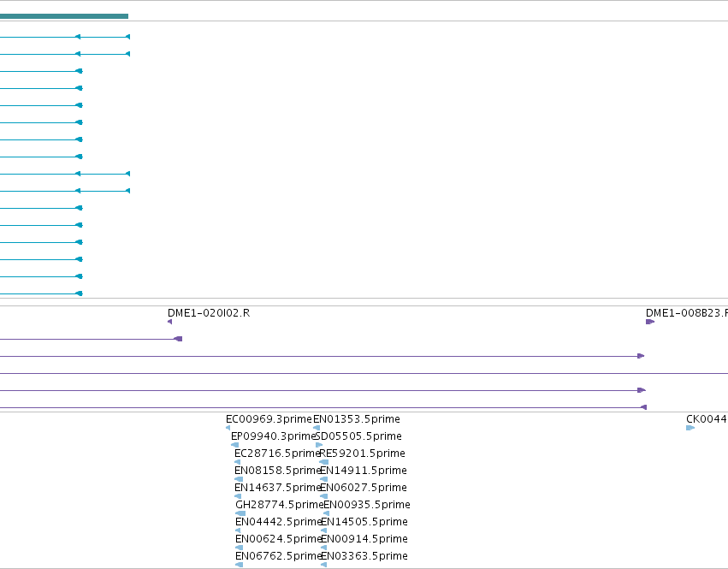Image resolution: width=728 pixels, height=569 pixels.
Task: Select the EN14637.5prime EST label
Action: point(278,488)
